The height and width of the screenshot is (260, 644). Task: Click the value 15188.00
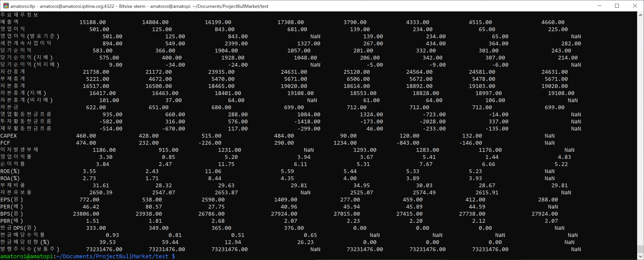93,22
